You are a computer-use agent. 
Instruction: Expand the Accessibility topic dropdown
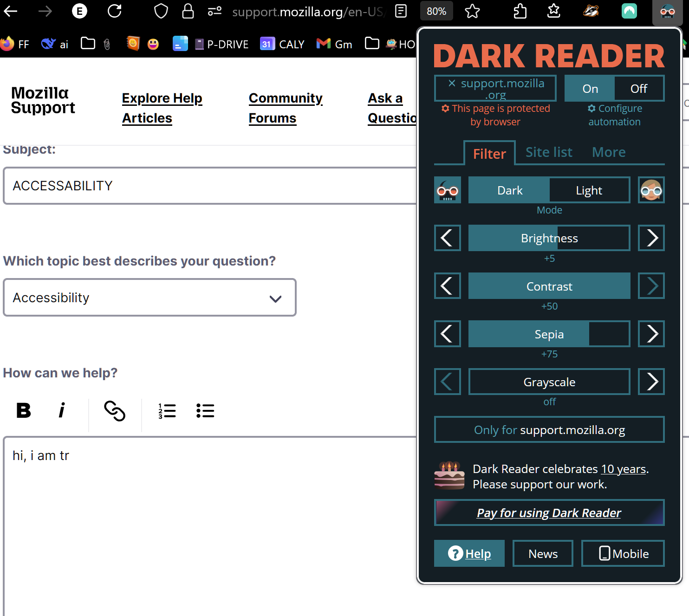149,298
